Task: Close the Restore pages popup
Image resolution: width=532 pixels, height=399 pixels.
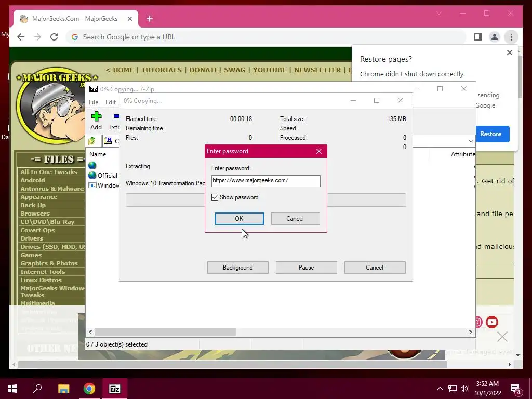Action: (x=510, y=52)
